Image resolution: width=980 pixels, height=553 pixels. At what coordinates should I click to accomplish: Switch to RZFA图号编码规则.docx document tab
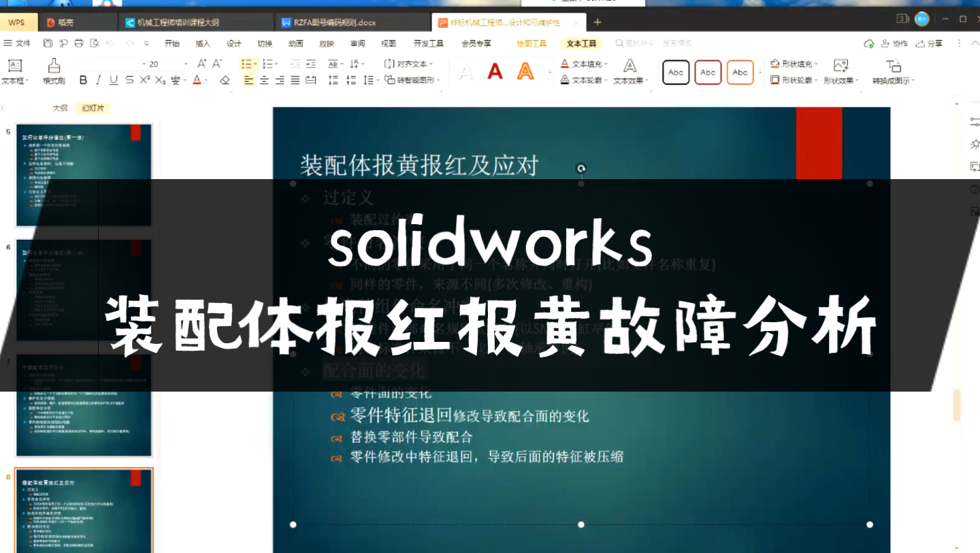[x=351, y=22]
